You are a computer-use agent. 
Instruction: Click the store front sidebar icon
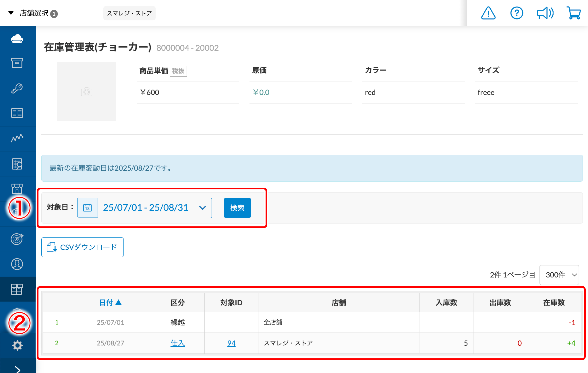(17, 189)
